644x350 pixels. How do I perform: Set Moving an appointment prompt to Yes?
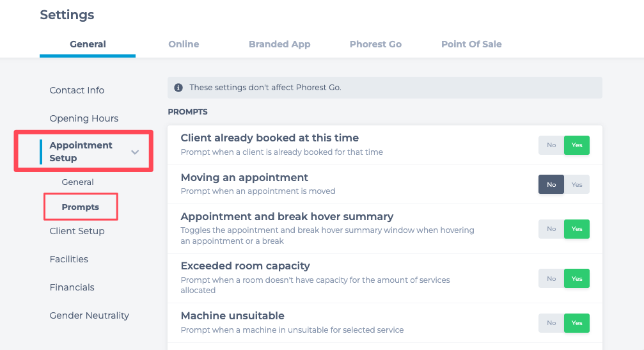click(577, 184)
